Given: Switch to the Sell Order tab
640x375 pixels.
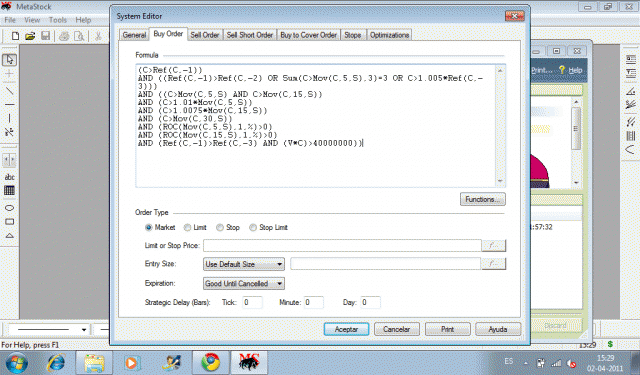Looking at the screenshot, I should (x=204, y=35).
